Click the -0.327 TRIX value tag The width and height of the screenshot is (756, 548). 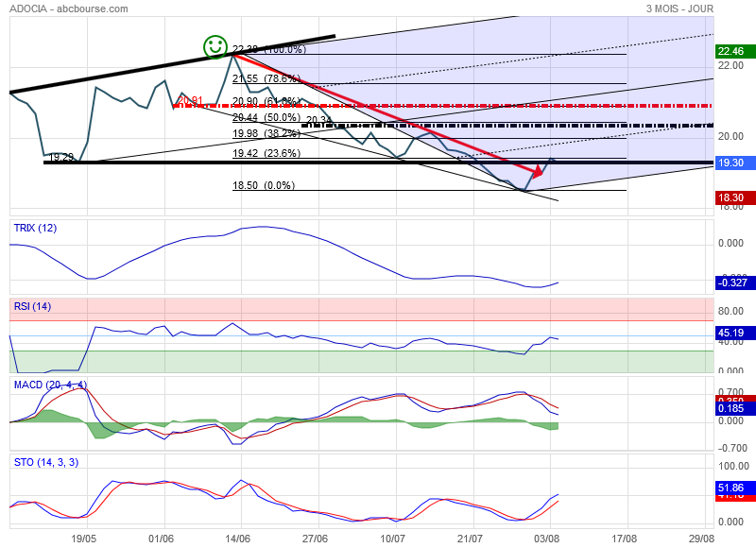click(x=735, y=283)
